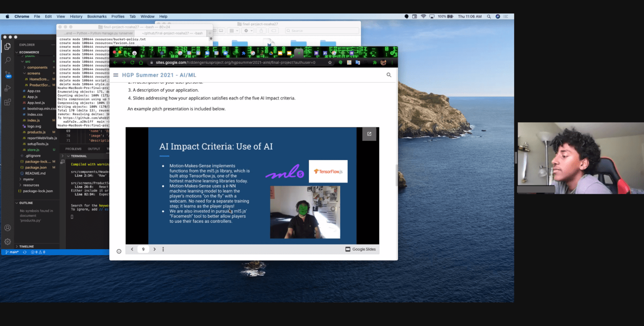This screenshot has height=326, width=644.
Task: Open the Bookmarks menu in menu bar
Action: point(97,17)
